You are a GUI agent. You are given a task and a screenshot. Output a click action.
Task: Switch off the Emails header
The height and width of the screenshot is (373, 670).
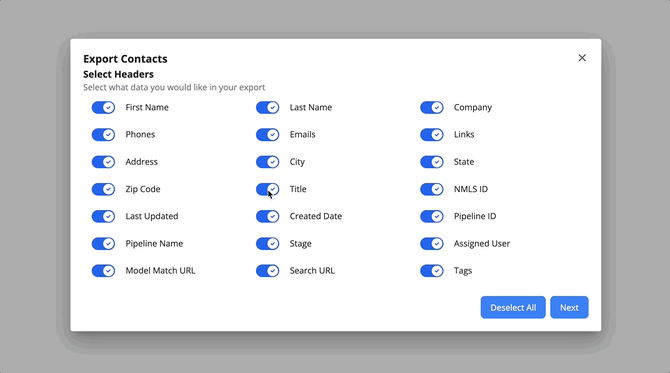(x=267, y=135)
